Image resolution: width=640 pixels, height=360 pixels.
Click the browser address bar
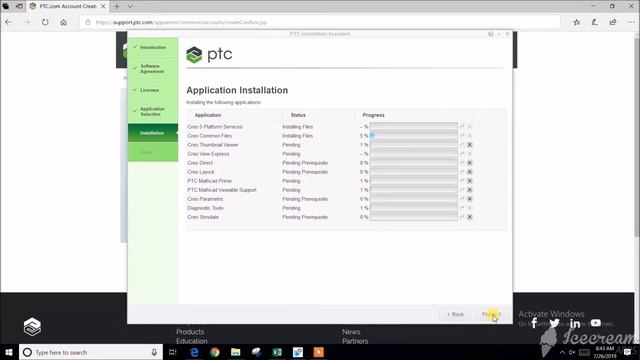pyautogui.click(x=320, y=22)
